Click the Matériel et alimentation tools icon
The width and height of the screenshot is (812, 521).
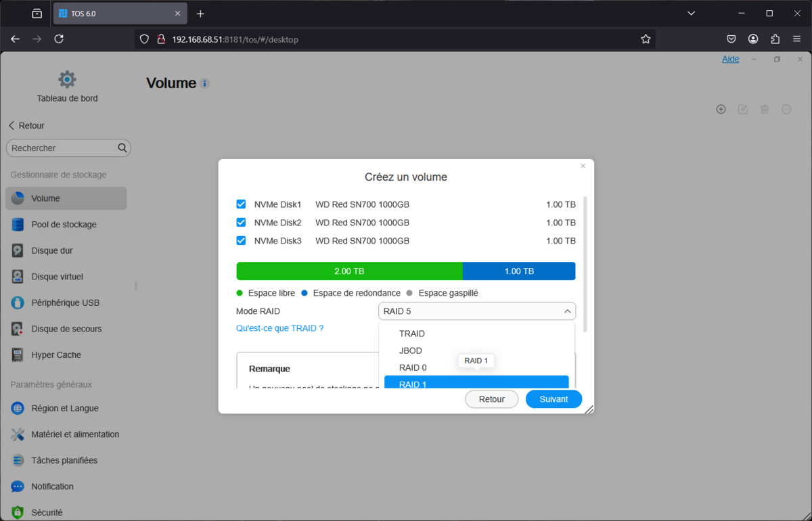(18, 434)
